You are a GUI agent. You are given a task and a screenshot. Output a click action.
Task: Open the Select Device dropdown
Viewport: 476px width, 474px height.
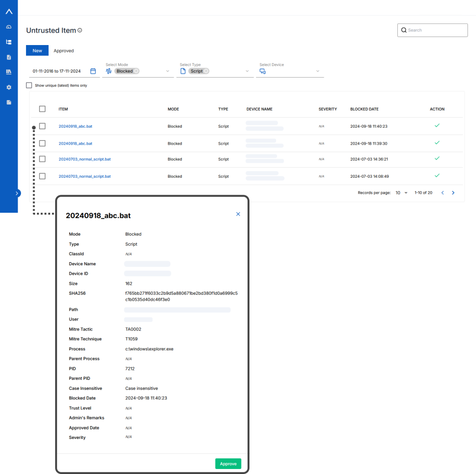click(x=318, y=71)
